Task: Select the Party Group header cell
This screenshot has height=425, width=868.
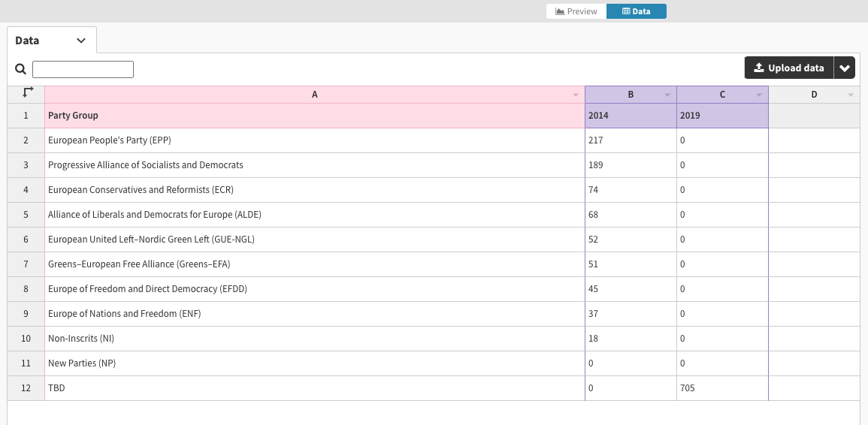Action: coord(314,116)
